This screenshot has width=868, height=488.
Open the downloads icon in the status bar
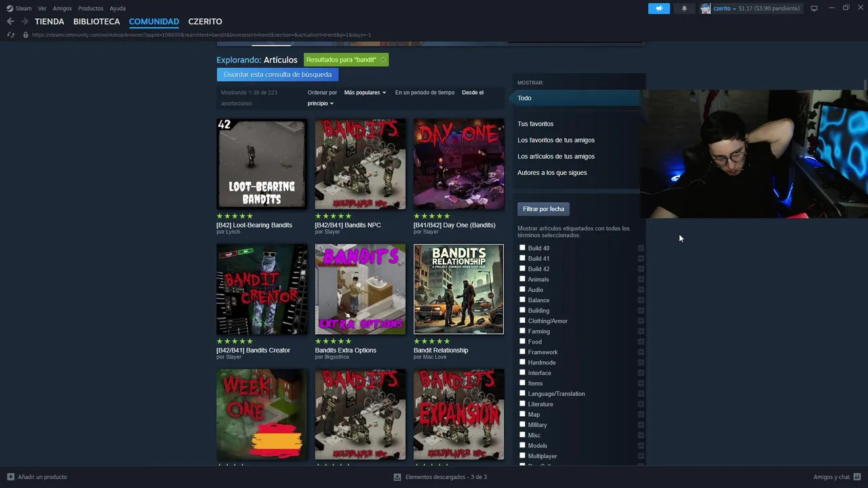397,477
